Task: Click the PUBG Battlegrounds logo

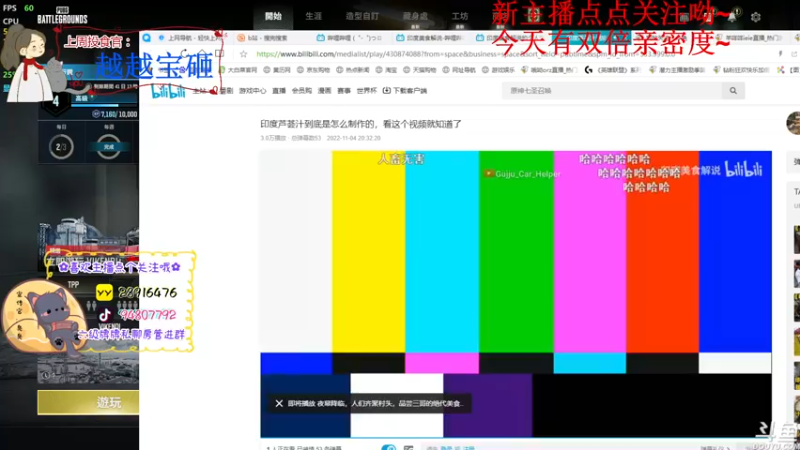Action: 62,16
